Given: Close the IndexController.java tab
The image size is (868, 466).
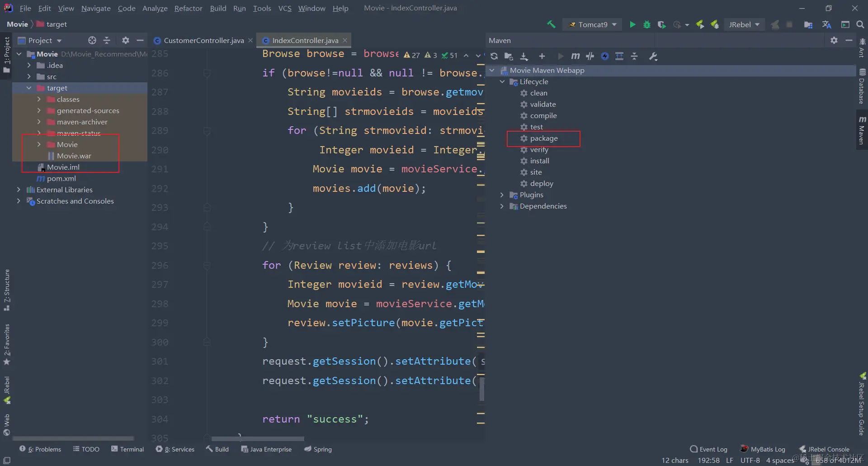Looking at the screenshot, I should (x=345, y=40).
